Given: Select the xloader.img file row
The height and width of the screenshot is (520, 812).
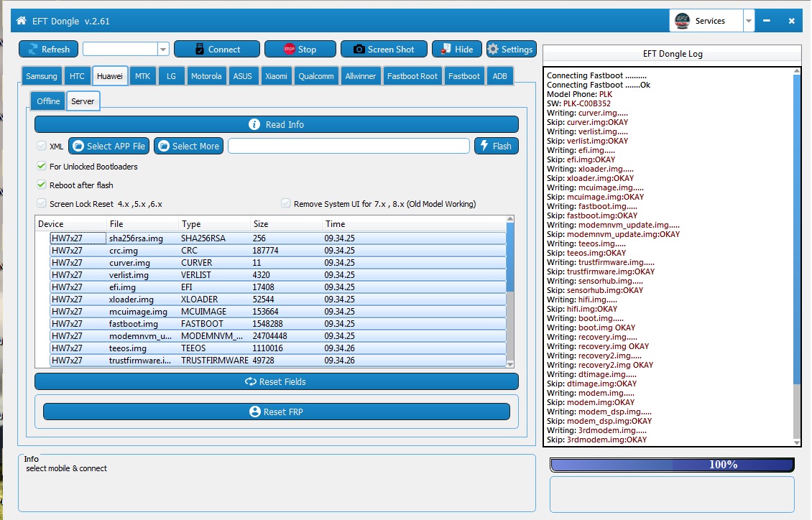Looking at the screenshot, I should click(x=277, y=299).
